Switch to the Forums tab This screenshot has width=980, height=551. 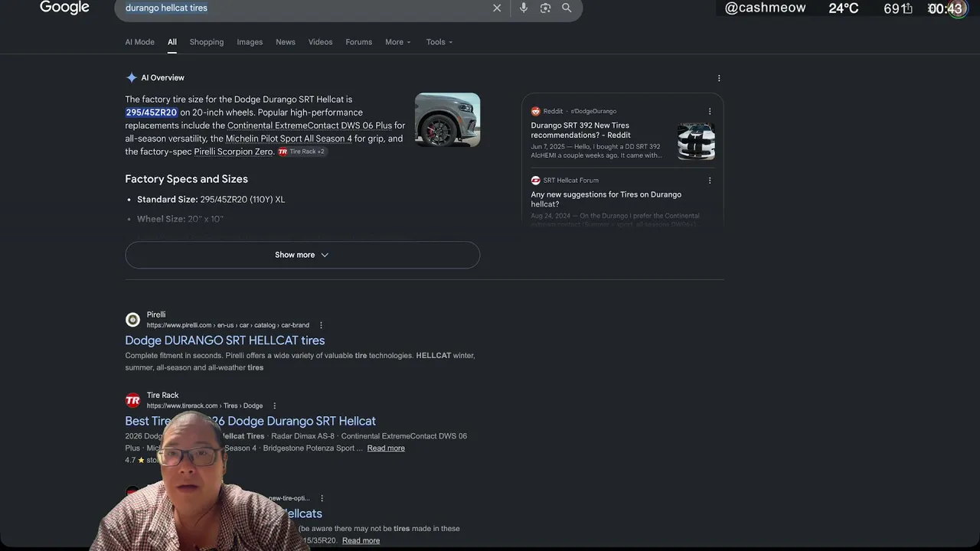pyautogui.click(x=358, y=42)
